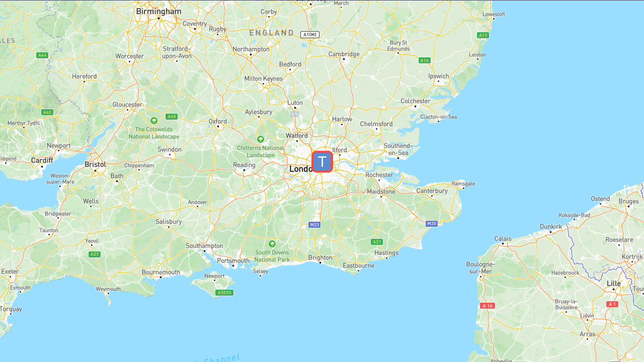Select the Cambridge city label
Screen dimensions: 644x362
pyautogui.click(x=344, y=54)
